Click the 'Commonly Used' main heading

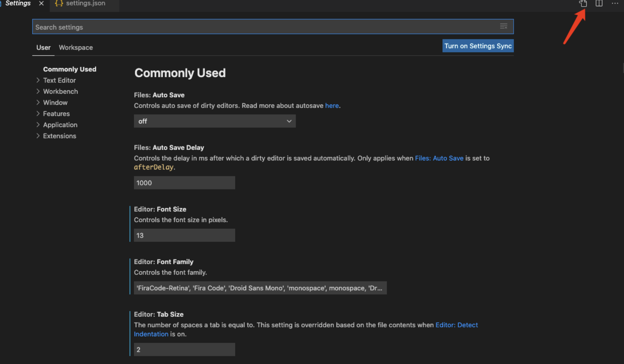pyautogui.click(x=180, y=73)
